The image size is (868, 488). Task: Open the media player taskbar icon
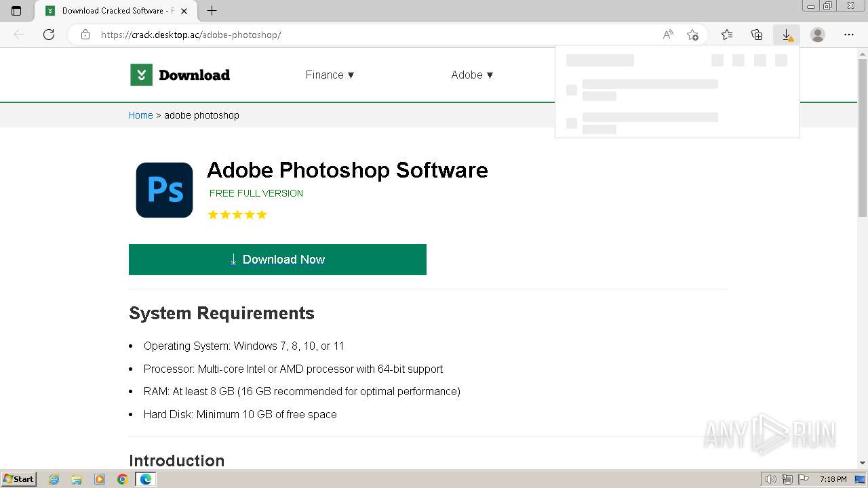[100, 479]
